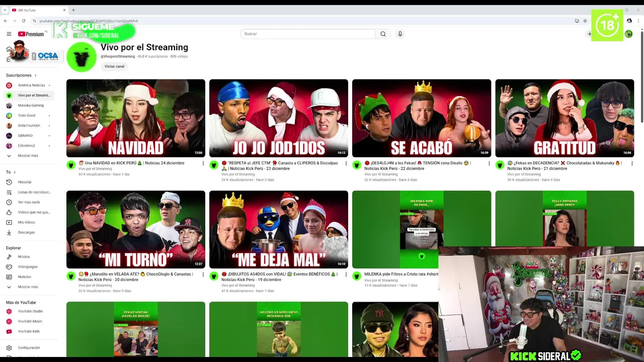Open the ME DEJA MAL video thumbnail
This screenshot has width=644, height=362.
[279, 229]
